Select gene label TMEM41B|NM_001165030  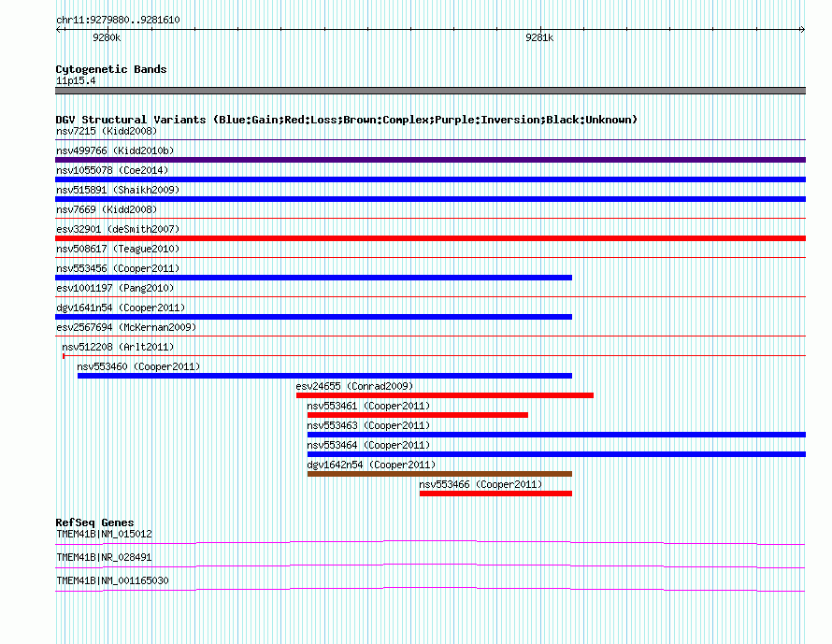click(x=112, y=580)
